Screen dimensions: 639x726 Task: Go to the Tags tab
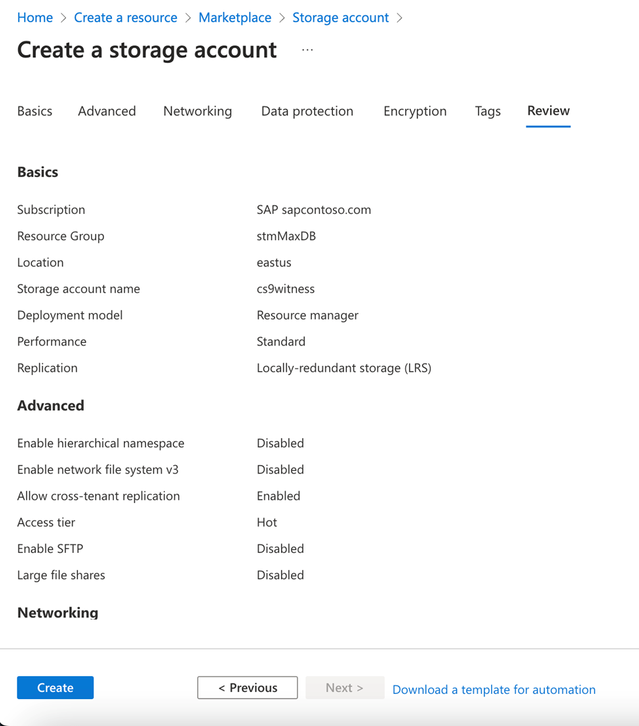488,111
